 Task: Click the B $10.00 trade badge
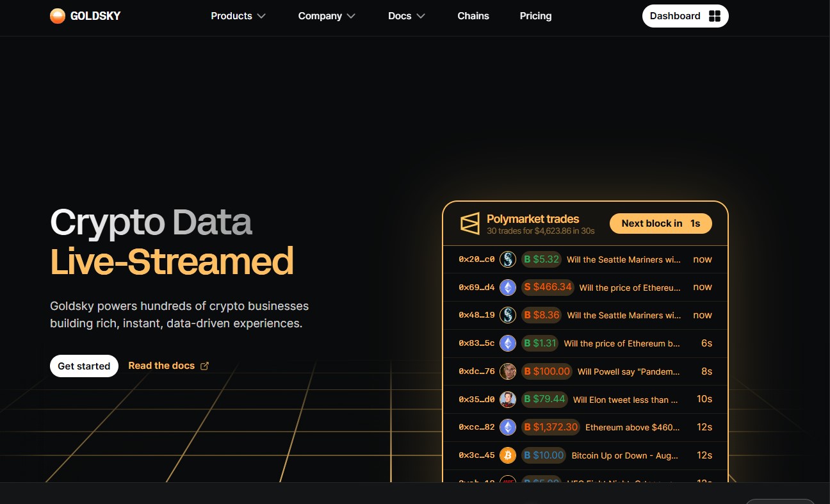(x=544, y=455)
